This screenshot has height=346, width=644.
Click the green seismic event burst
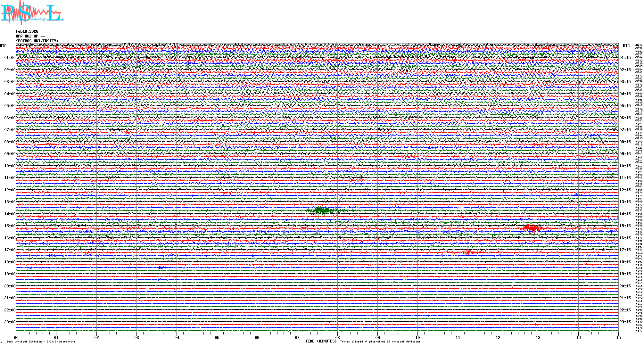click(x=322, y=210)
